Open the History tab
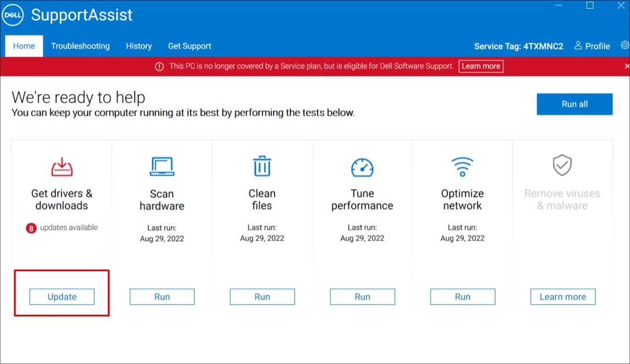This screenshot has width=630, height=364. point(139,46)
